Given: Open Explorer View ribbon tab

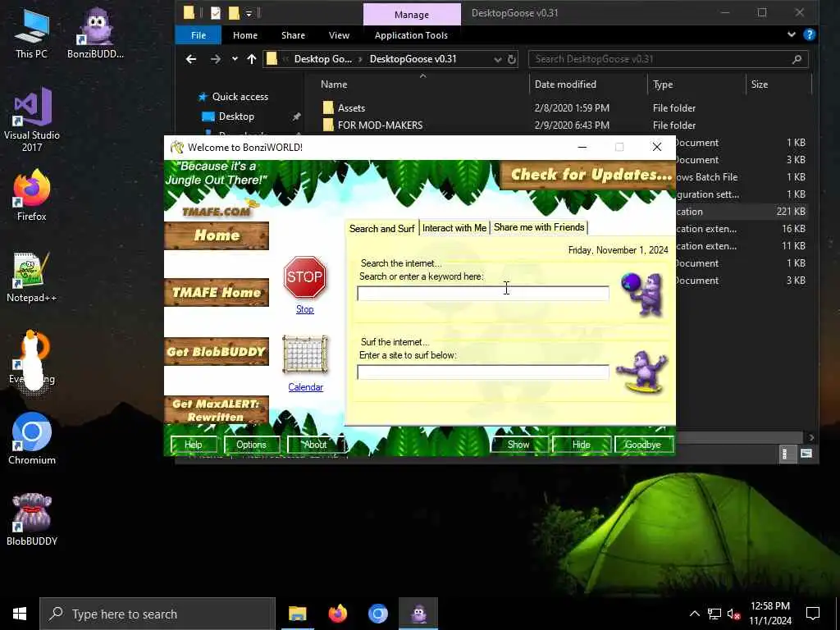Looking at the screenshot, I should 339,35.
